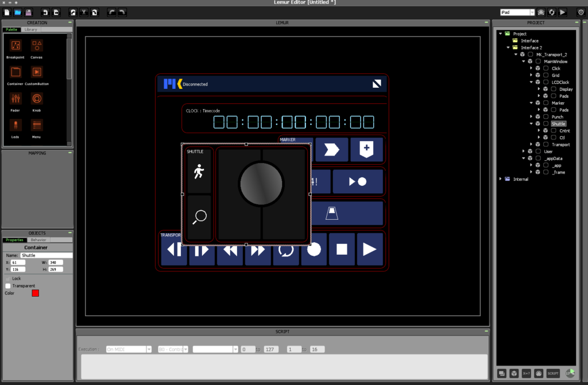Select the Container object in the palette

click(x=16, y=76)
